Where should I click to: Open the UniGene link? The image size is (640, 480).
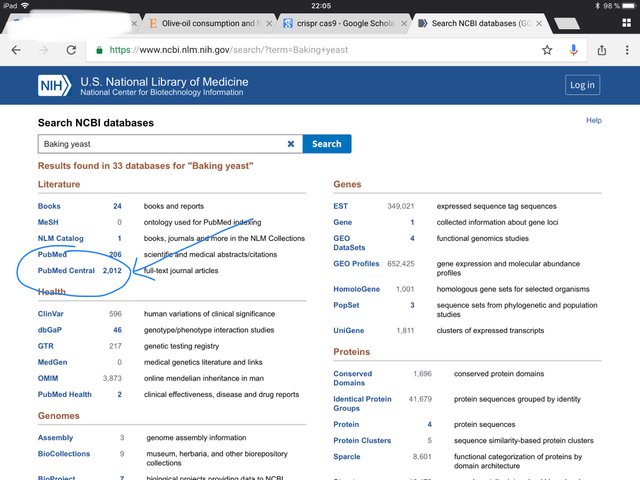click(349, 331)
